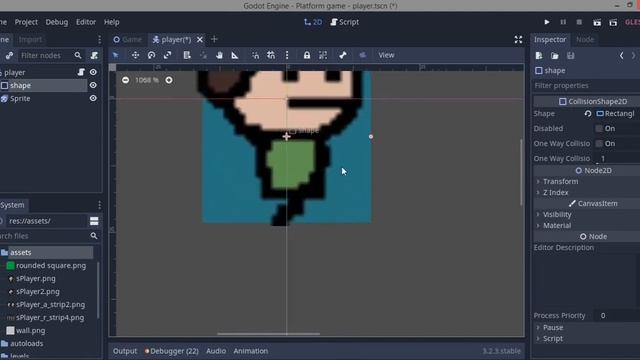Toggle visibility of the player node
Viewport: 640px width, 360px height.
point(93,72)
